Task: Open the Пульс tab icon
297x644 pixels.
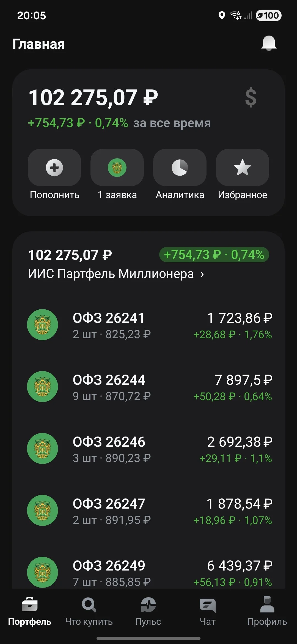Action: pyautogui.click(x=148, y=605)
